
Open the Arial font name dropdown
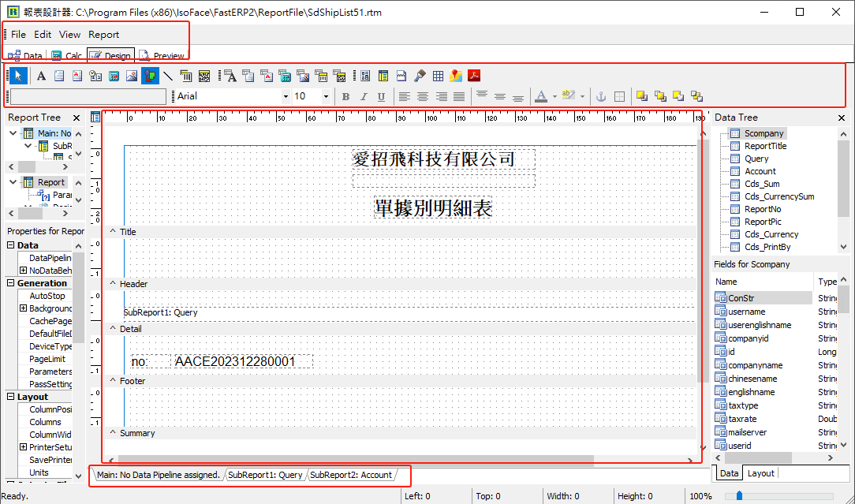click(x=286, y=96)
